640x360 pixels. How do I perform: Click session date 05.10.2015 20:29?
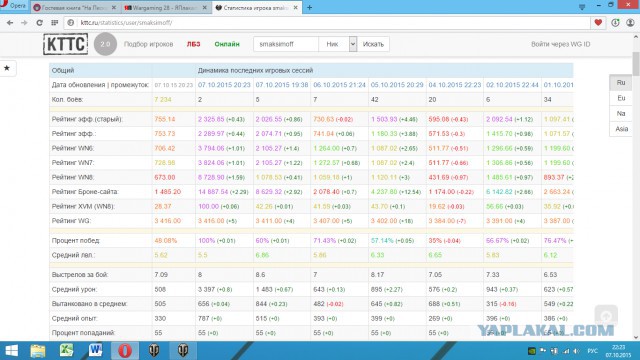pos(397,85)
